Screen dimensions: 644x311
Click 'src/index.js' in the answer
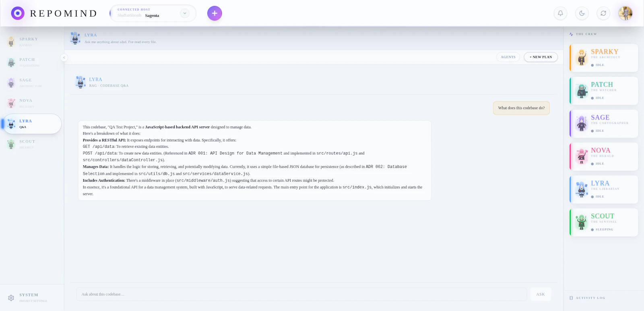[x=357, y=187]
